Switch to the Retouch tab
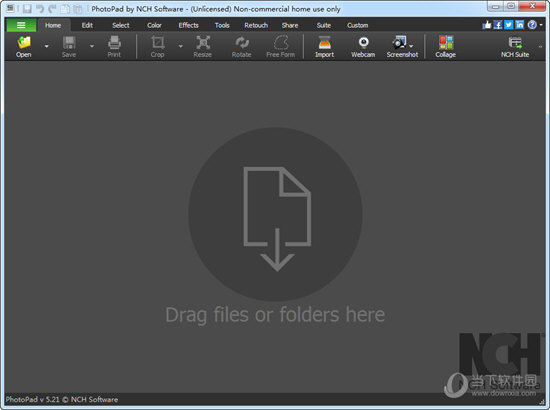The image size is (550, 410). click(x=256, y=25)
